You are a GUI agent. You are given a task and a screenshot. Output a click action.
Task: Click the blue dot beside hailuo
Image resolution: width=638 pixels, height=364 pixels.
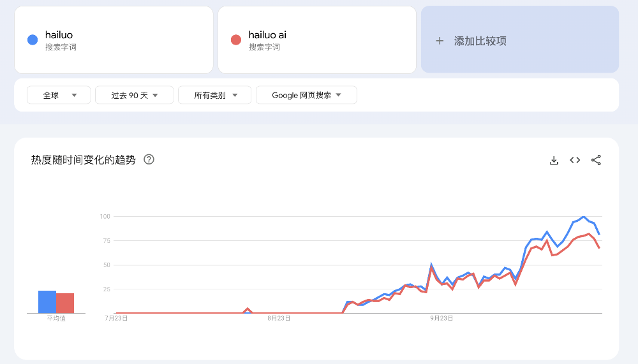point(33,40)
